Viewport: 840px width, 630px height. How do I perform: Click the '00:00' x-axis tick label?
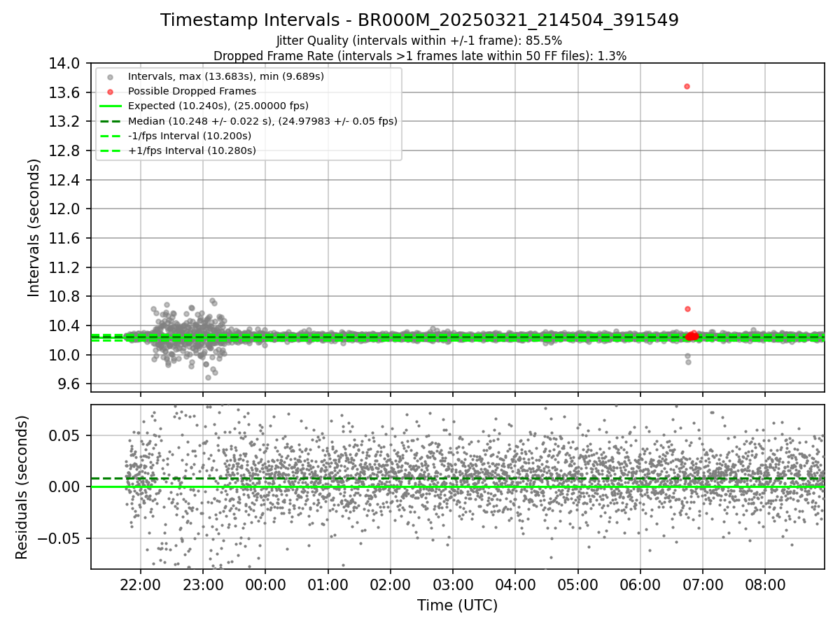click(x=265, y=585)
